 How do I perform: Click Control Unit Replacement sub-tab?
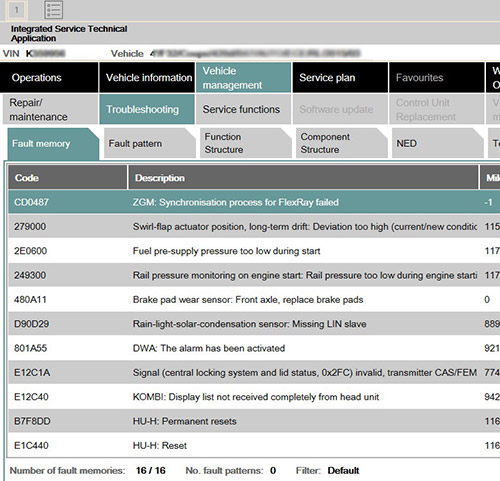click(437, 109)
